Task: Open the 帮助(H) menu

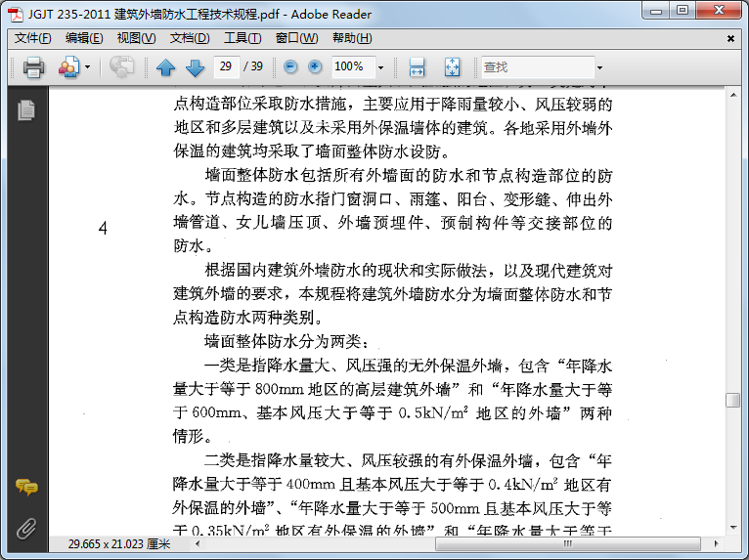Action: 352,38
